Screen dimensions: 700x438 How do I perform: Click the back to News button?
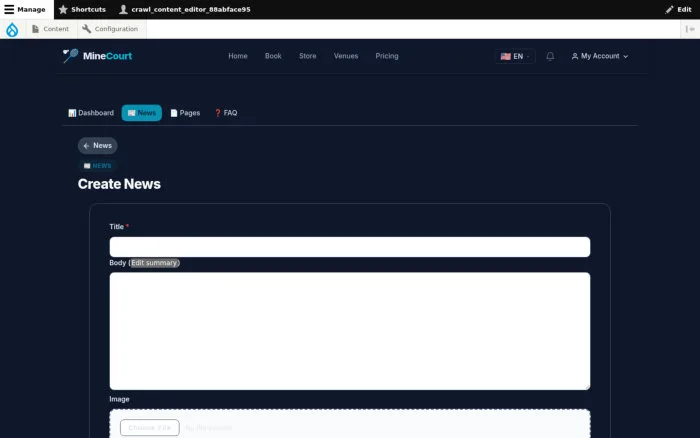click(x=97, y=146)
